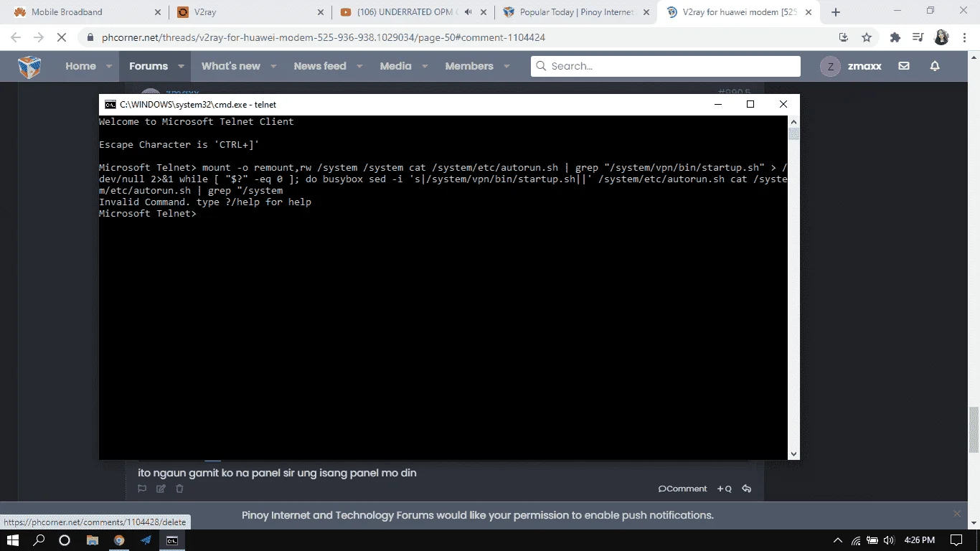Image resolution: width=980 pixels, height=551 pixels.
Task: Open the Windows action center
Action: click(x=956, y=540)
